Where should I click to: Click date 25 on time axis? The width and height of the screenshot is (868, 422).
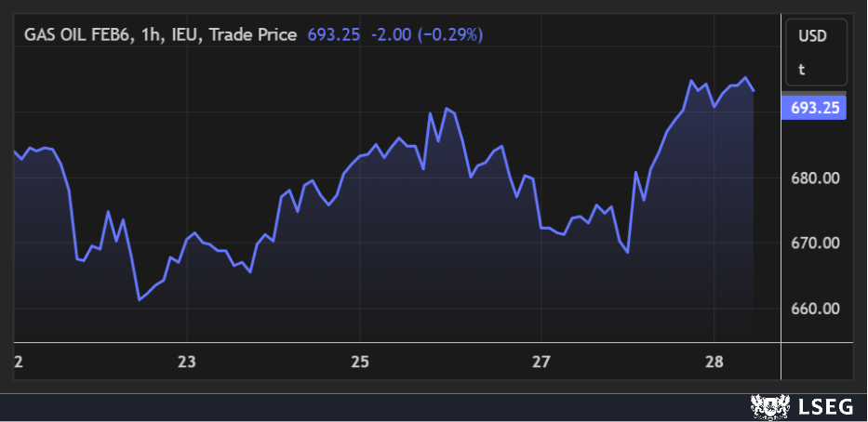pyautogui.click(x=361, y=362)
